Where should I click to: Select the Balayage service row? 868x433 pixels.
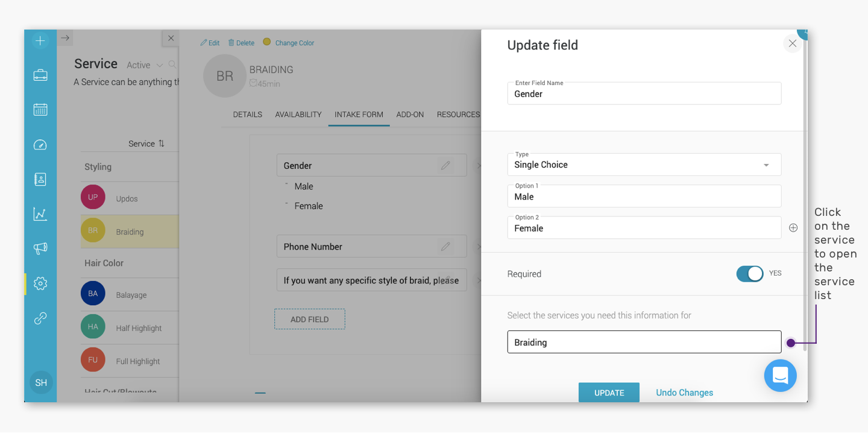(130, 295)
